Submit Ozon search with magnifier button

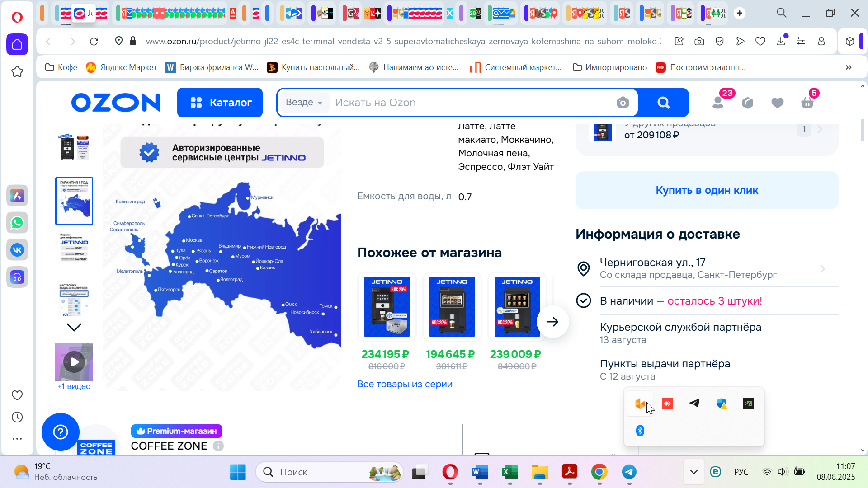664,103
